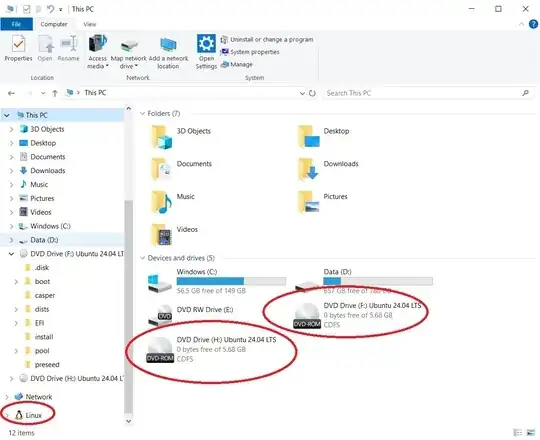Viewport: 540px width, 440px height.
Task: Click Map network drive icon
Action: tap(128, 46)
